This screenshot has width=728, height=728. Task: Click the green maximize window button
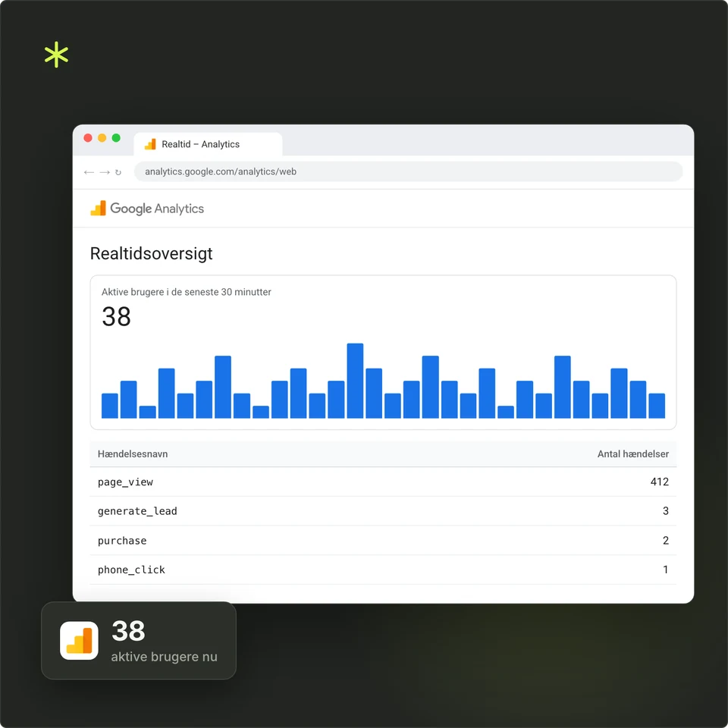[x=116, y=138]
